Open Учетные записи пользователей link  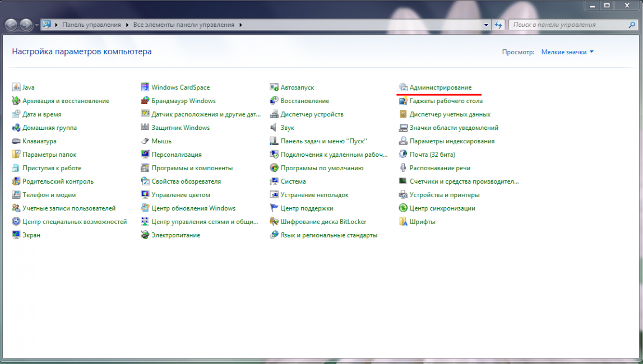pos(69,208)
